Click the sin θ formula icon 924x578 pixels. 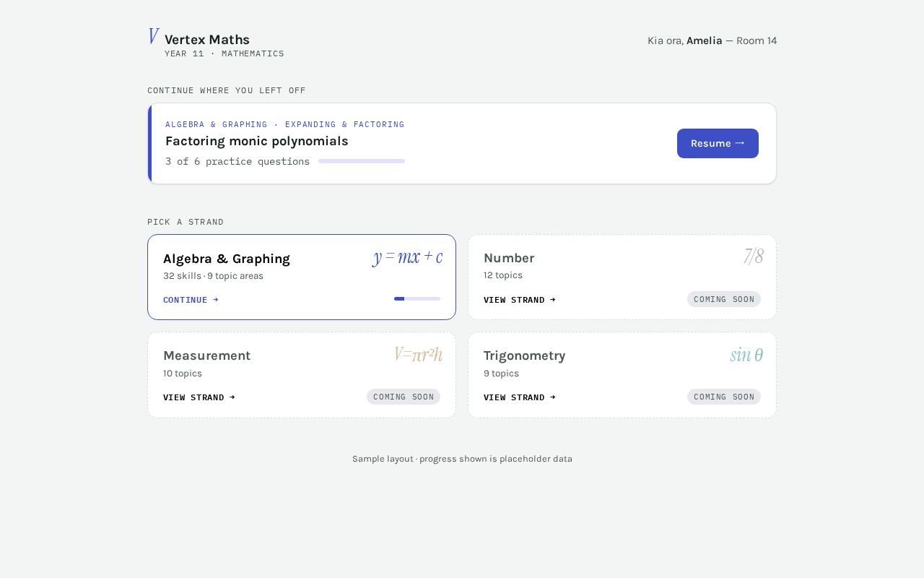746,354
